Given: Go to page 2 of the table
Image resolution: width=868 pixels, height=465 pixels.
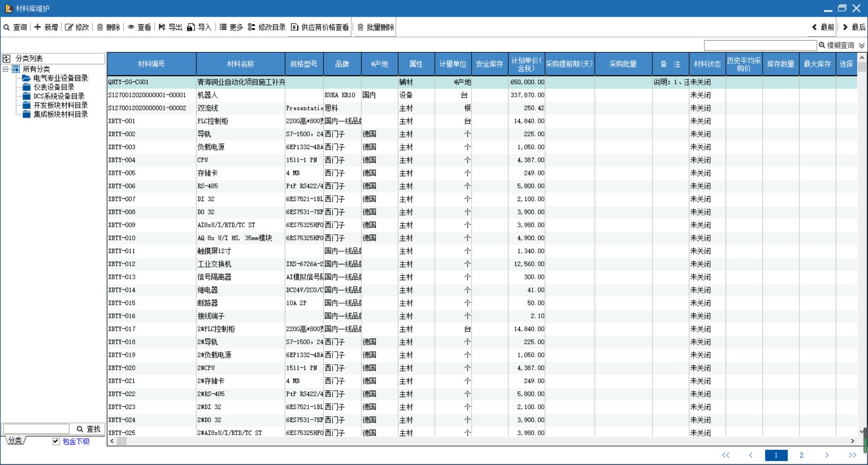Looking at the screenshot, I should [x=801, y=455].
